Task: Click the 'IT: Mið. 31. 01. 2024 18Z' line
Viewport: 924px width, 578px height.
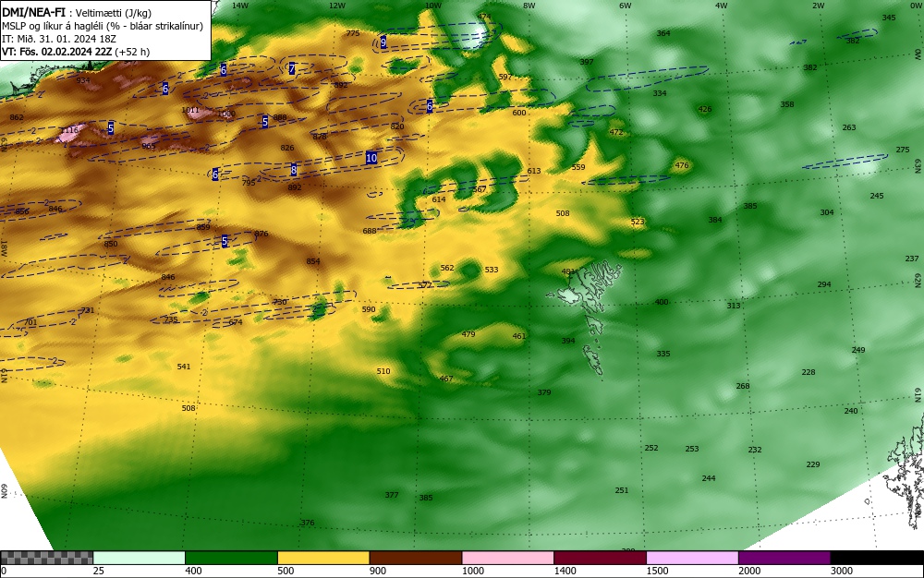Action: [x=59, y=39]
